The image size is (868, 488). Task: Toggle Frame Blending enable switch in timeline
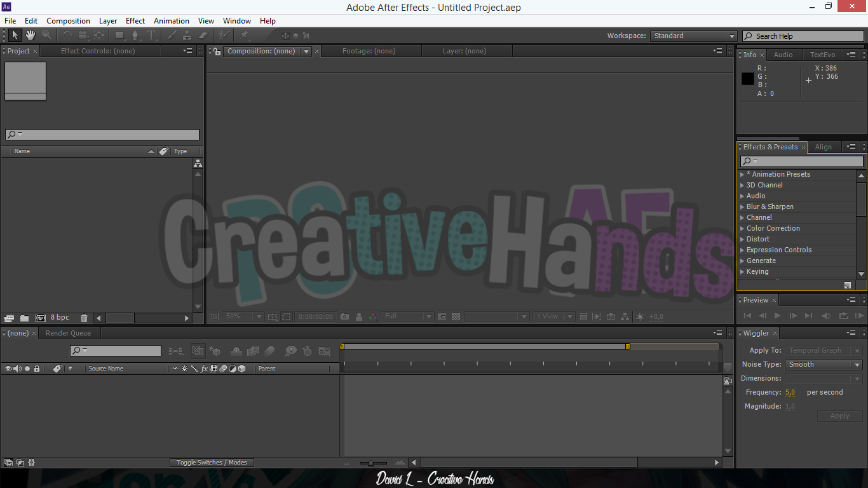point(253,351)
